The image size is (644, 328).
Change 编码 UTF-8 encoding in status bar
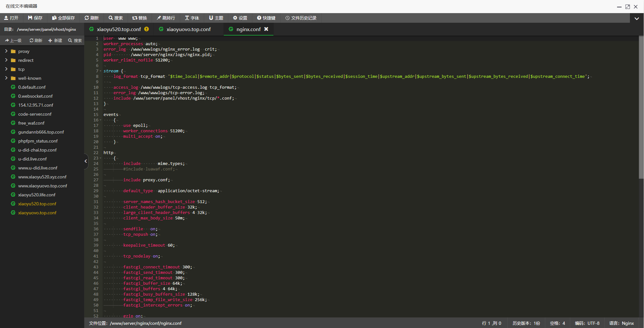click(x=587, y=323)
